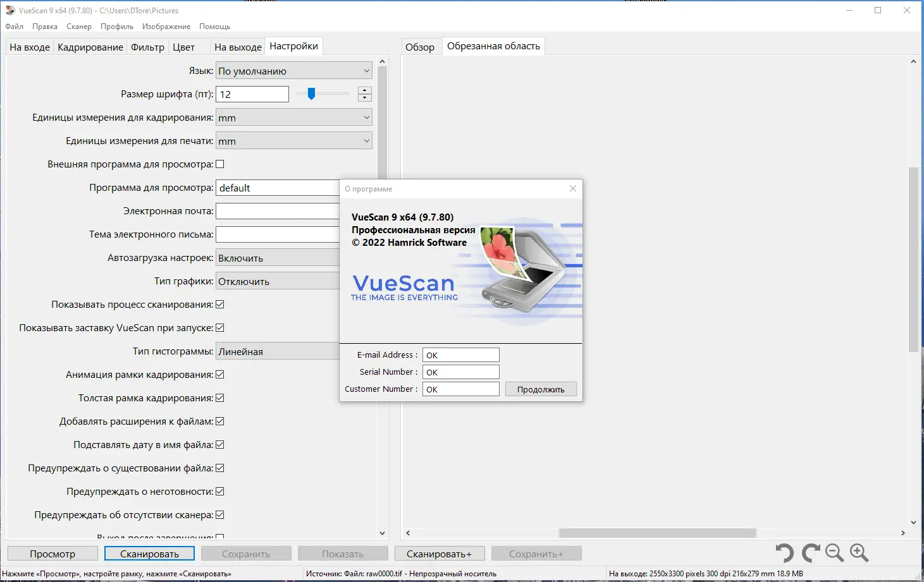Rotate the image counterclockwise

click(784, 553)
